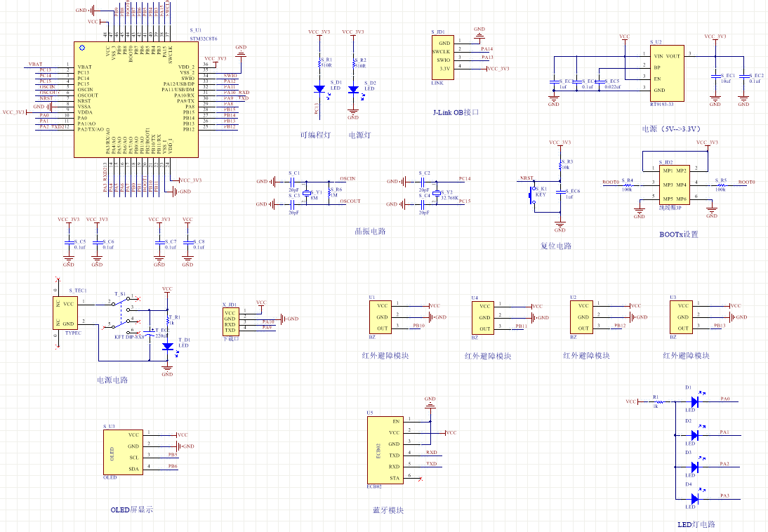Click the S_Y1 8M crystal oscillator

pos(306,193)
